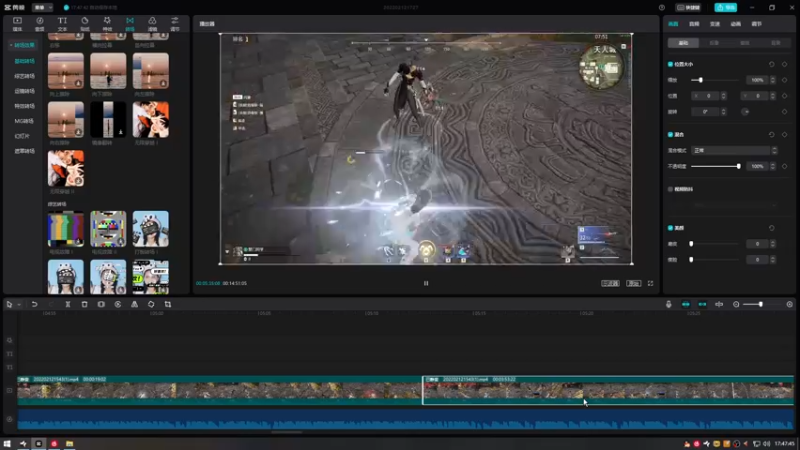Toggle the main-track magnet snap icon

[x=686, y=304]
